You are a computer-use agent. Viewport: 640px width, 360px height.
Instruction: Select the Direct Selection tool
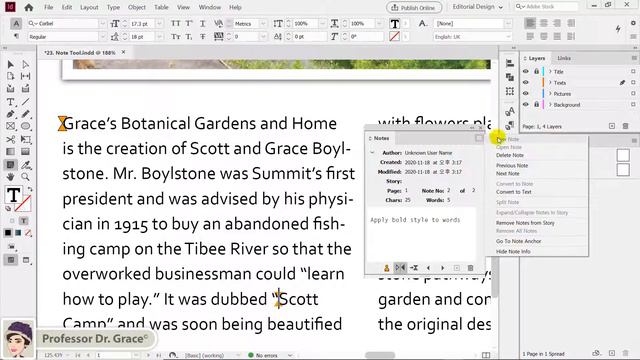coord(25,64)
